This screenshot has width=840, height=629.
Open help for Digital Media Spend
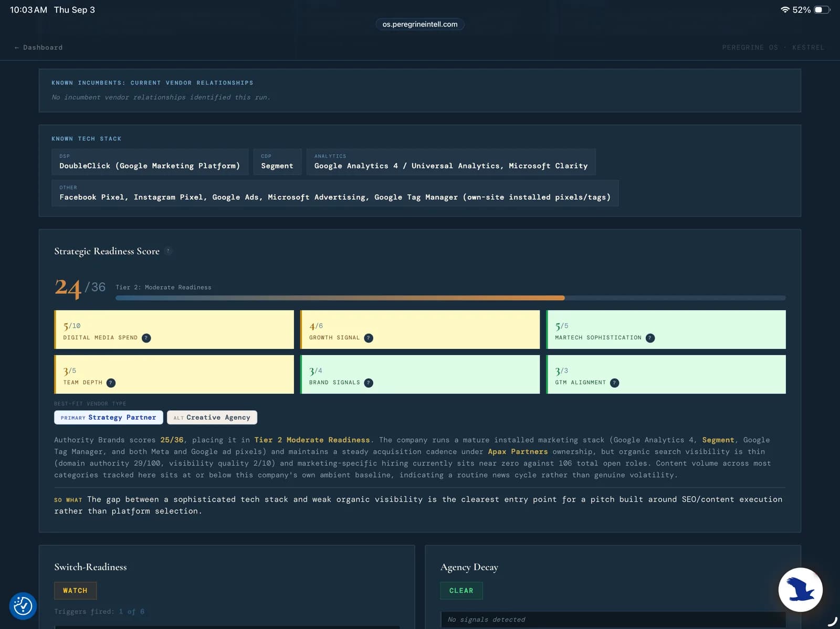146,338
